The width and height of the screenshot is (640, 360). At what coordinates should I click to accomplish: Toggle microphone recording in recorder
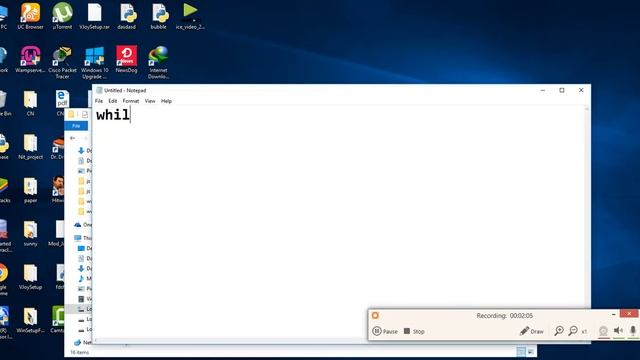point(633,331)
